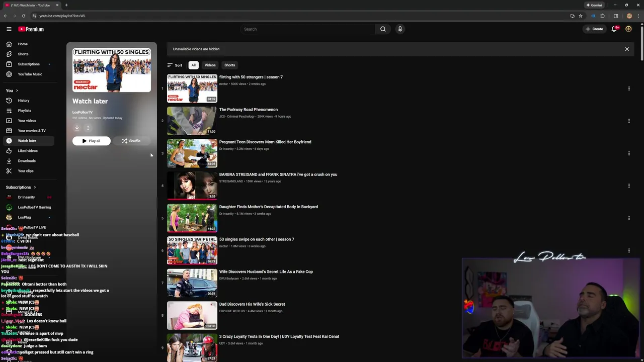Bookmark this page with star icon
Image resolution: width=644 pixels, height=362 pixels.
581,16
